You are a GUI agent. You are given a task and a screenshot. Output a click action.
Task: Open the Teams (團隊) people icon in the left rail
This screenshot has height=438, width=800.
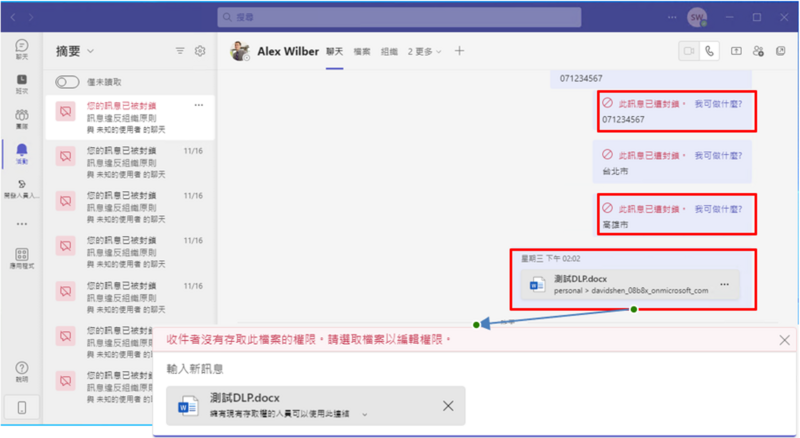click(x=21, y=118)
